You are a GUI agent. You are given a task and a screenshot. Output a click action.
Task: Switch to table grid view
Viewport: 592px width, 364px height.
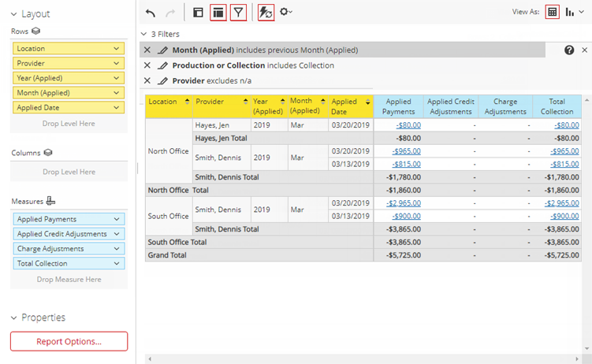(553, 13)
